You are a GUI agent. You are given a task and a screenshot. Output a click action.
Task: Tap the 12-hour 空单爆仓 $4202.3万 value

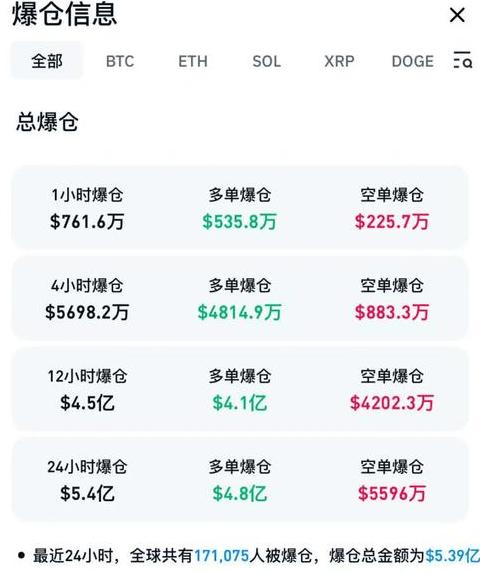[x=392, y=403]
